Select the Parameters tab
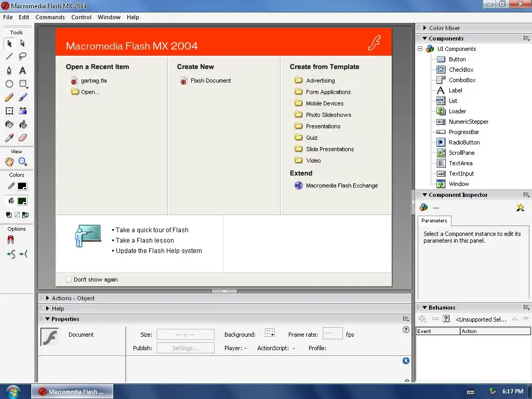This screenshot has width=532, height=399. pyautogui.click(x=434, y=220)
